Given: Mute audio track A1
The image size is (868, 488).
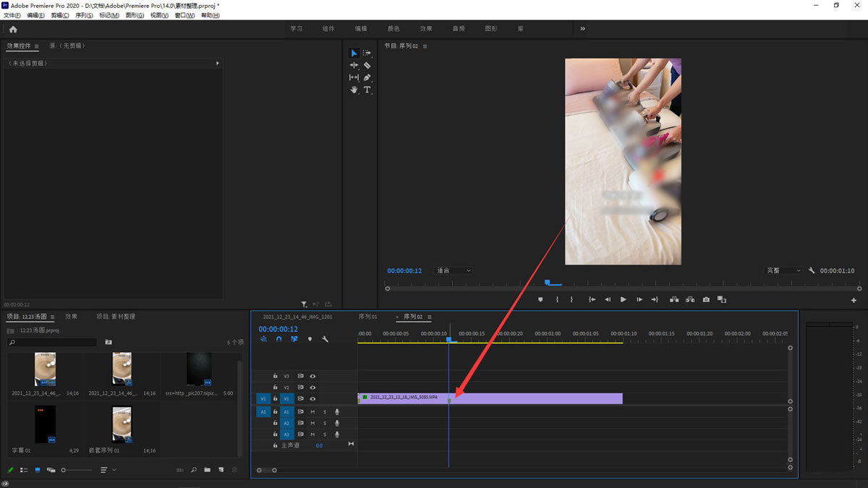Looking at the screenshot, I should coord(312,411).
